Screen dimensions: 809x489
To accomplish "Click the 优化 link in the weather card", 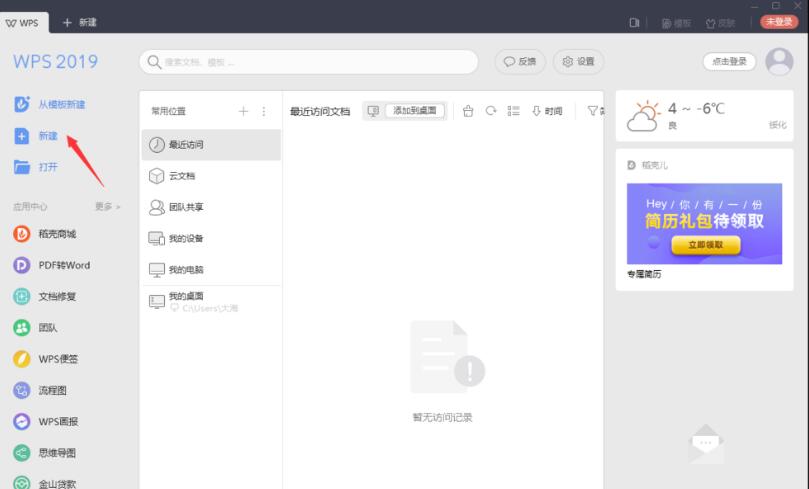I will 778,125.
